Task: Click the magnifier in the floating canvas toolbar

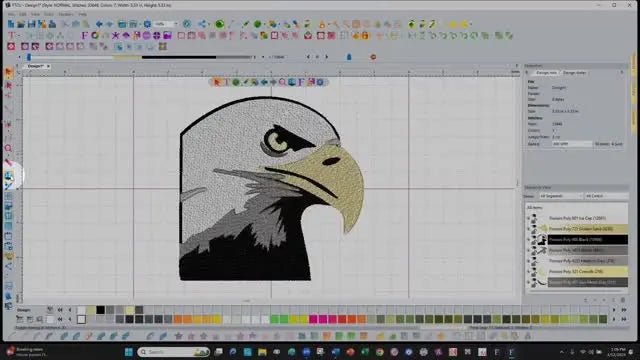Action: pyautogui.click(x=282, y=82)
